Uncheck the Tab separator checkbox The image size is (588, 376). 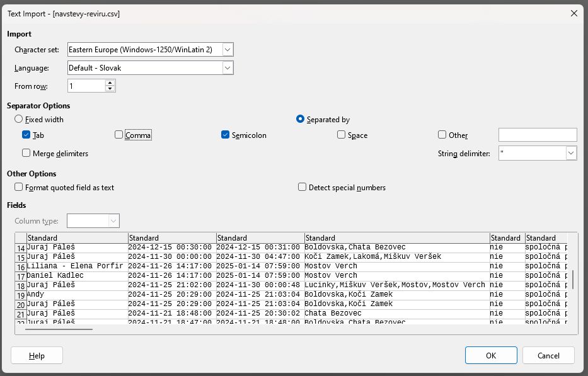tap(26, 135)
